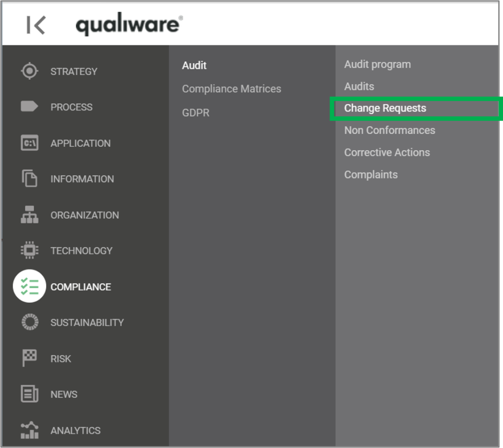Open the GDPR section
Screen dimensions: 503x448
196,112
